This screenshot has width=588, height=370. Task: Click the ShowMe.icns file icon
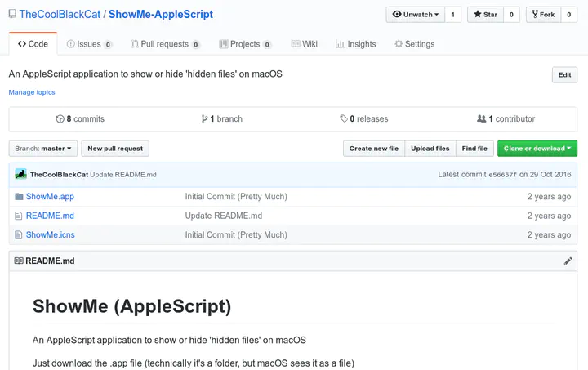click(x=19, y=235)
